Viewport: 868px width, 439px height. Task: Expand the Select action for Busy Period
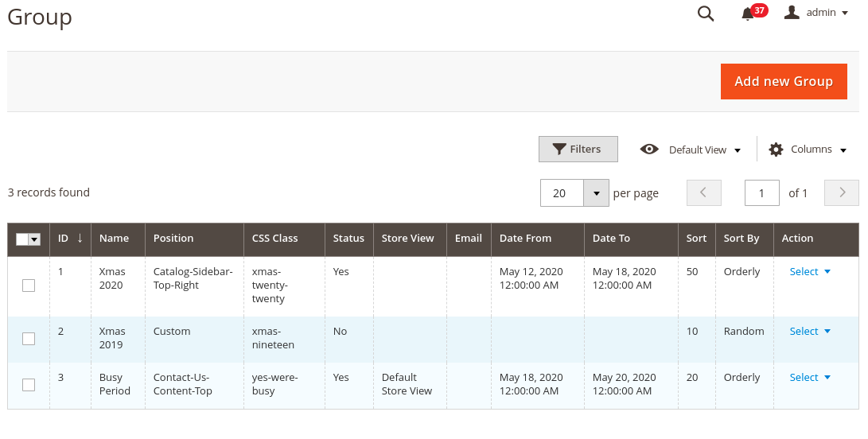click(810, 378)
